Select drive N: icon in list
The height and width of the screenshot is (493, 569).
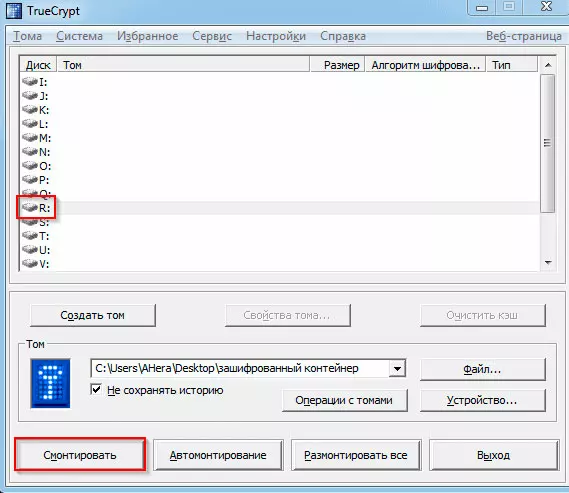click(30, 151)
